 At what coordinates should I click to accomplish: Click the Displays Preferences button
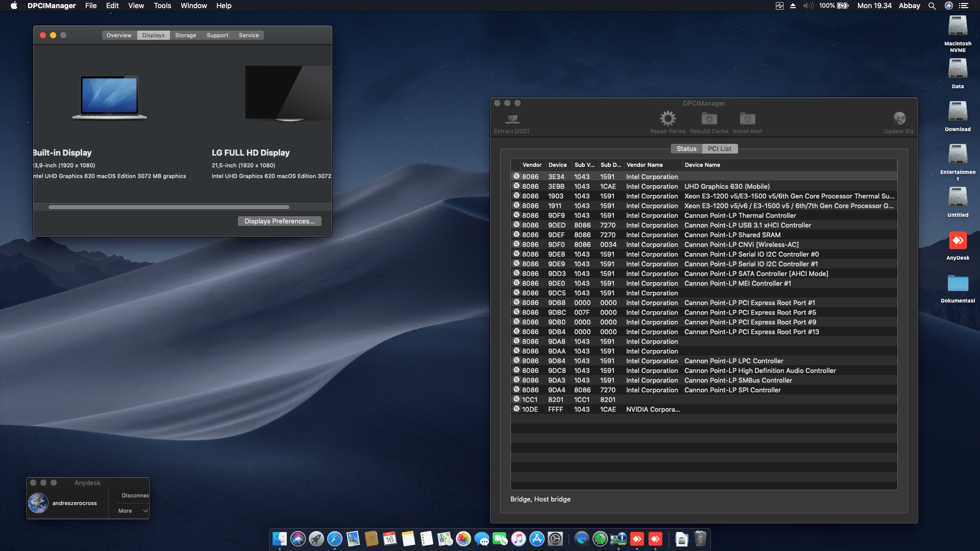(x=279, y=221)
